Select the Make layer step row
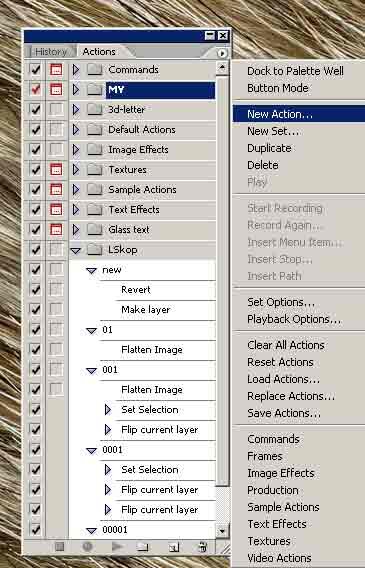Image resolution: width=365 pixels, height=568 pixels. coord(142,310)
